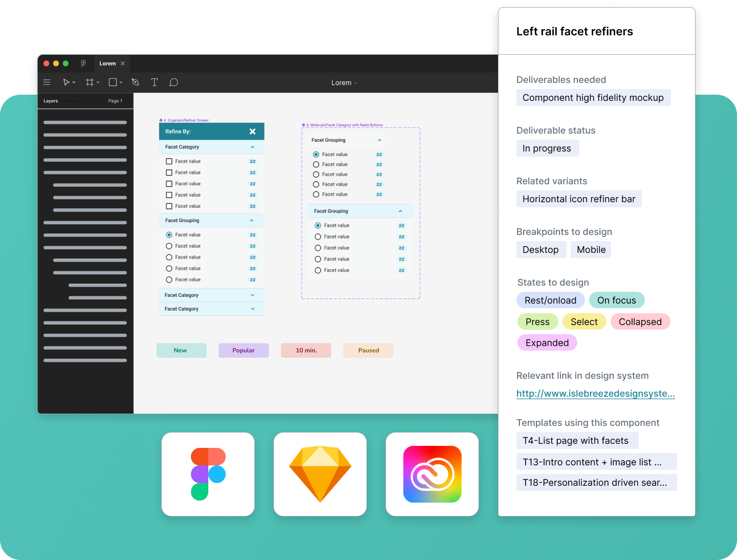Image resolution: width=737 pixels, height=560 pixels.
Task: Select the selected radio Facet value in the dashed frame
Action: click(316, 154)
